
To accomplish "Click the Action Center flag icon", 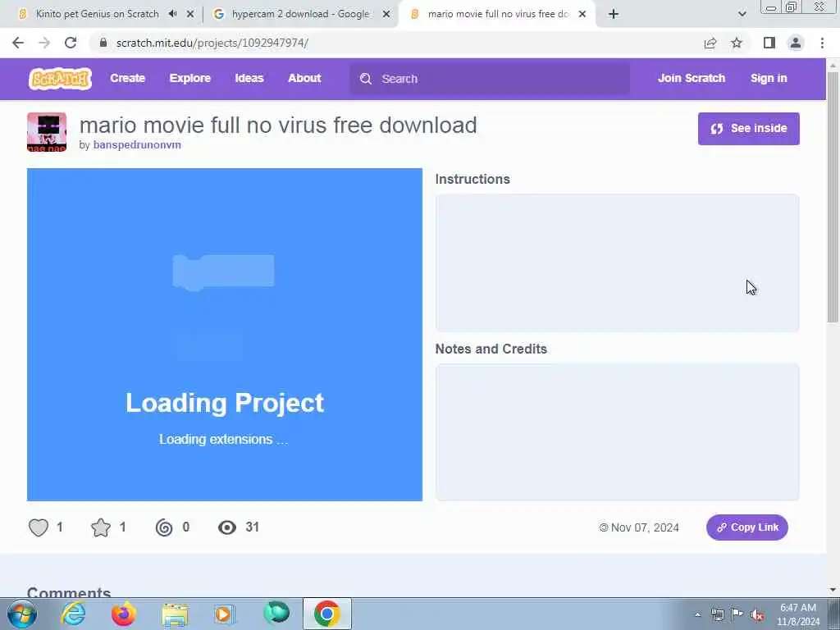I will (x=737, y=614).
